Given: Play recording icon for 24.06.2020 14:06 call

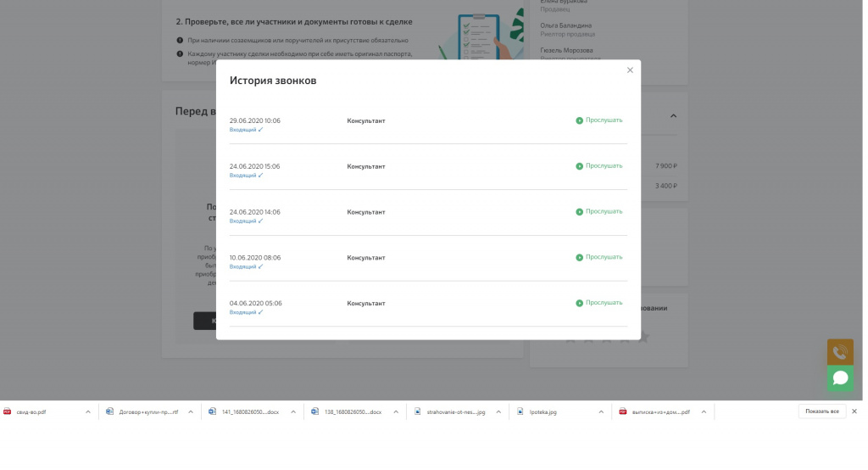Looking at the screenshot, I should (579, 212).
